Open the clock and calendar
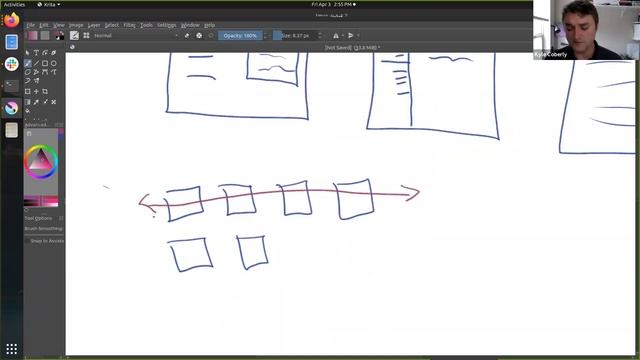Screen dimensions: 640x360 [x=333, y=4]
